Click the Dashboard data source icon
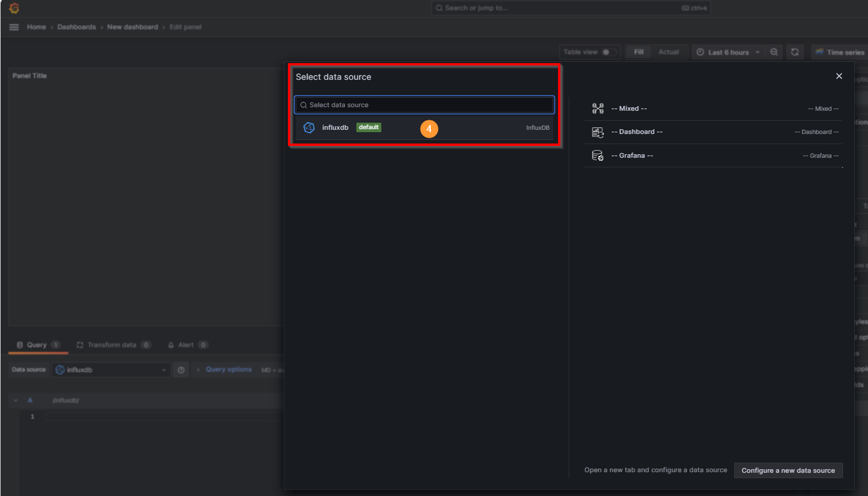This screenshot has width=868, height=496. 598,132
